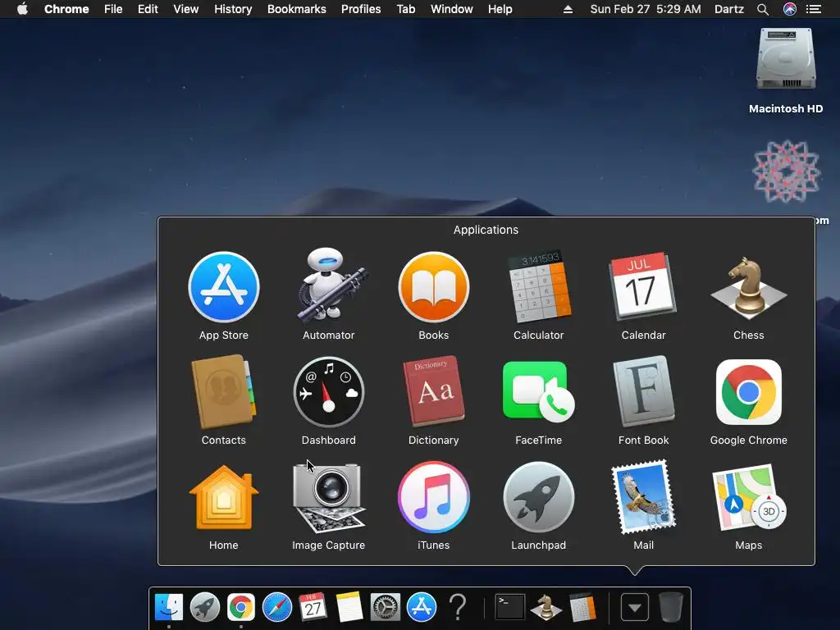Click Chess icon in the Dock
The image size is (840, 630).
tap(546, 608)
